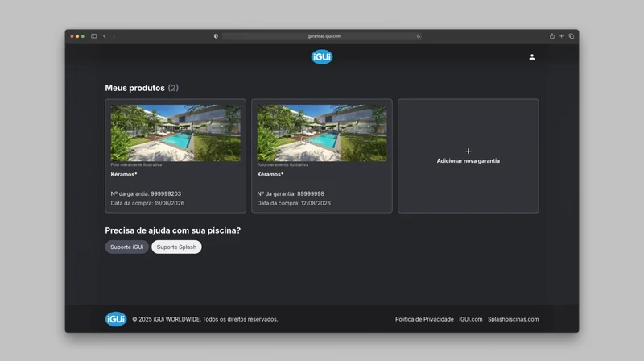
Task: Reload the page using the refresh icon
Action: tap(419, 36)
